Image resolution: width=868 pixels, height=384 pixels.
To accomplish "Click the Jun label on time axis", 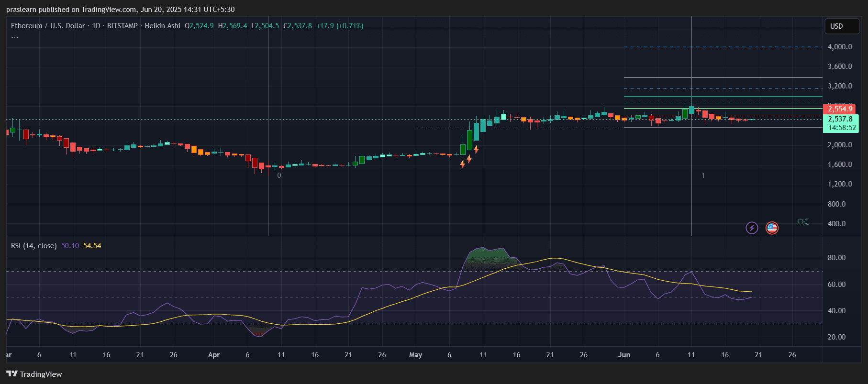I will coord(624,355).
